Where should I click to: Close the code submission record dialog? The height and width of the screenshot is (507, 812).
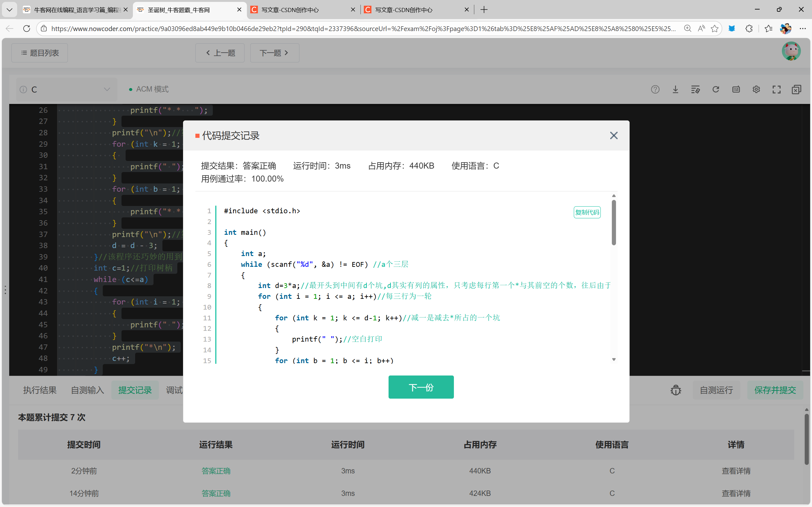[613, 136]
